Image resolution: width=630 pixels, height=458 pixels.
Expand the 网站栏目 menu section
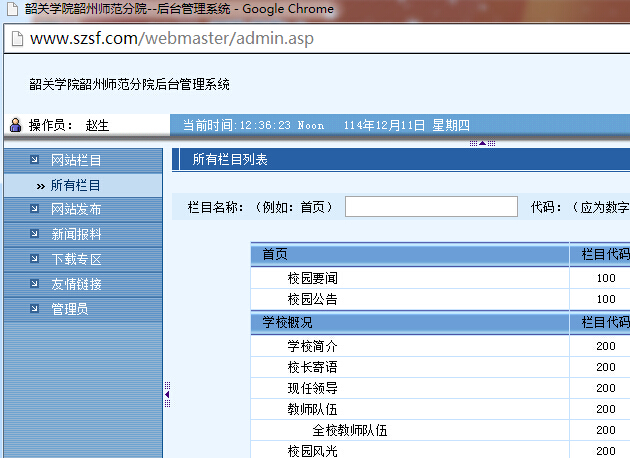coord(83,160)
